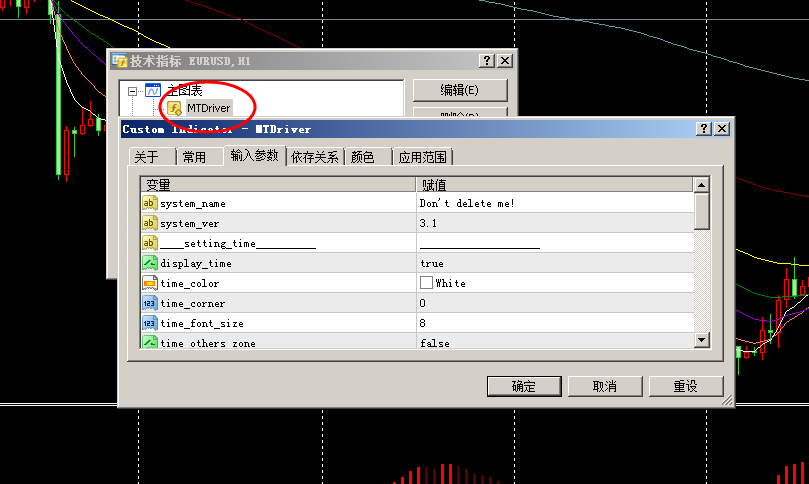Screen dimensions: 809x484
Task: Select the integer icon beside time_font_size
Action: pyautogui.click(x=149, y=323)
